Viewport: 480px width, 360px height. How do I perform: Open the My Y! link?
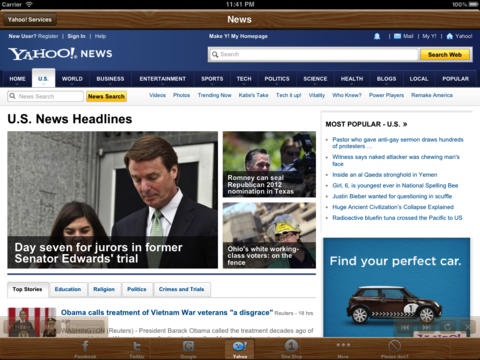(429, 36)
